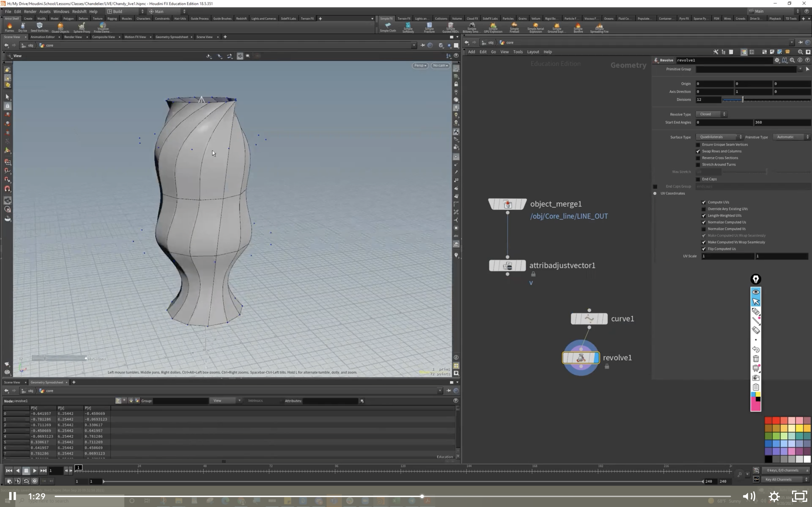Click the Seed Vorticles shelf tool
Screen dimensions: 812x507
pyautogui.click(x=40, y=26)
